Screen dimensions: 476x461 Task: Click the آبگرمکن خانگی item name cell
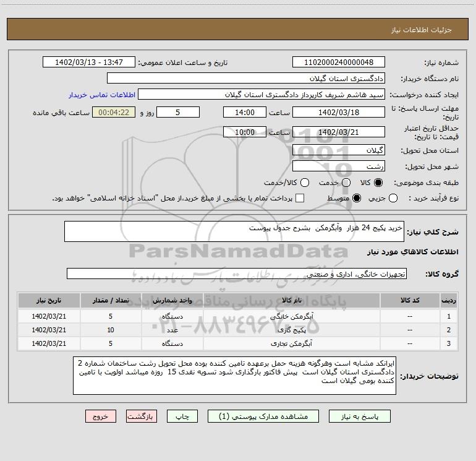point(291,316)
